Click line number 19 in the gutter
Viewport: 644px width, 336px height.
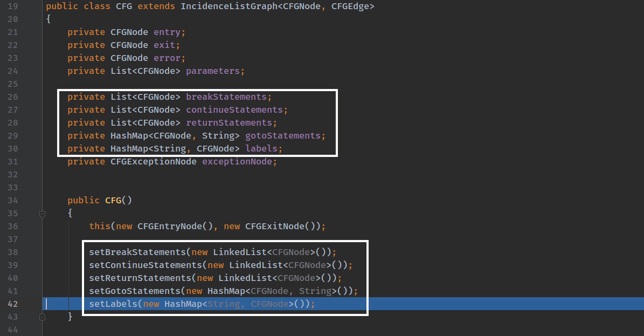[x=13, y=6]
